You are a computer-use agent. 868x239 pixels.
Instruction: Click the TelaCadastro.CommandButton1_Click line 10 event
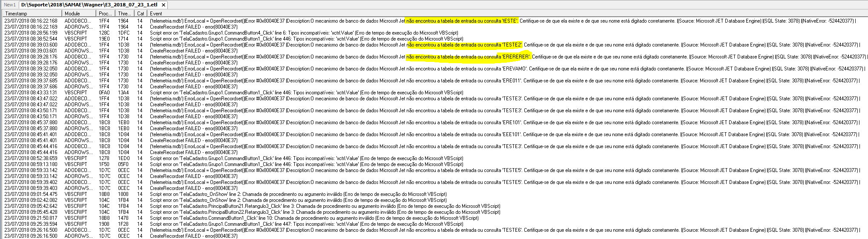tap(314, 218)
